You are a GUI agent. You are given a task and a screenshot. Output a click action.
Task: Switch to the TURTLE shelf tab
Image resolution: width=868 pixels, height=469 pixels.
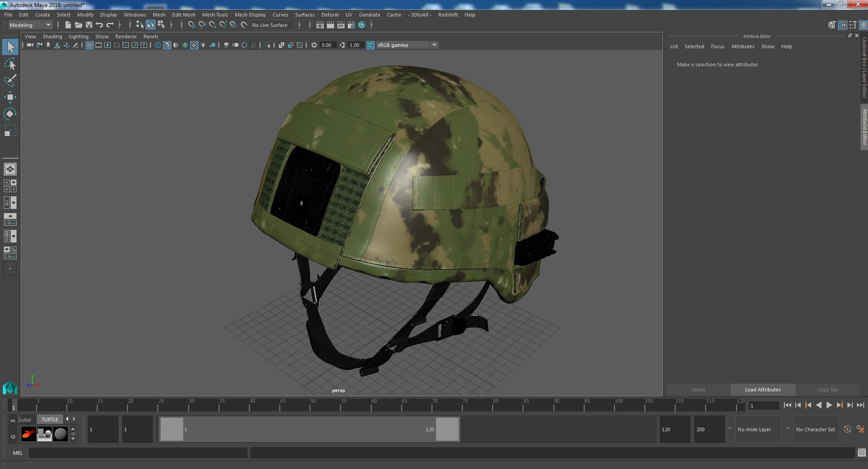coord(50,419)
